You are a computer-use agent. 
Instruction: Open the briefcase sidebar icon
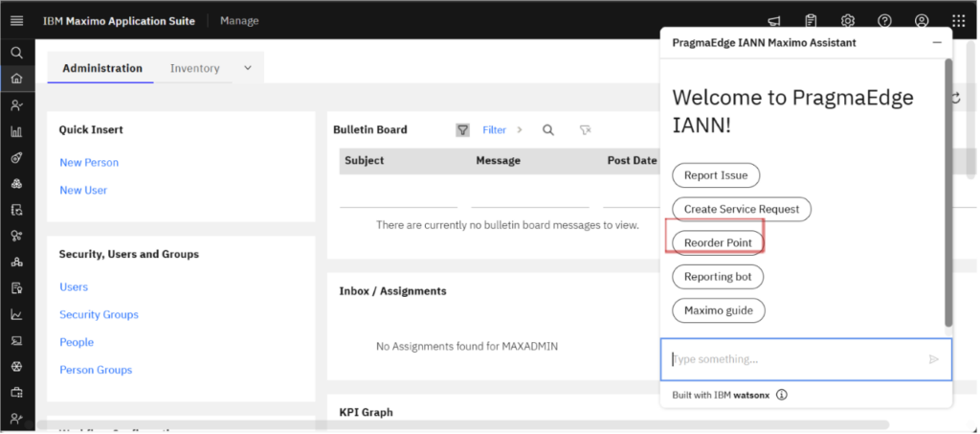(x=17, y=393)
